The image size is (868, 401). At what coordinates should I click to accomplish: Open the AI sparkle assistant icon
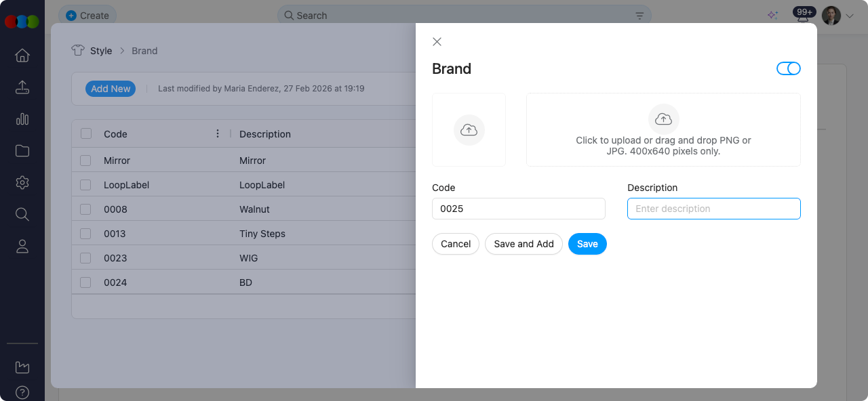[x=772, y=14]
